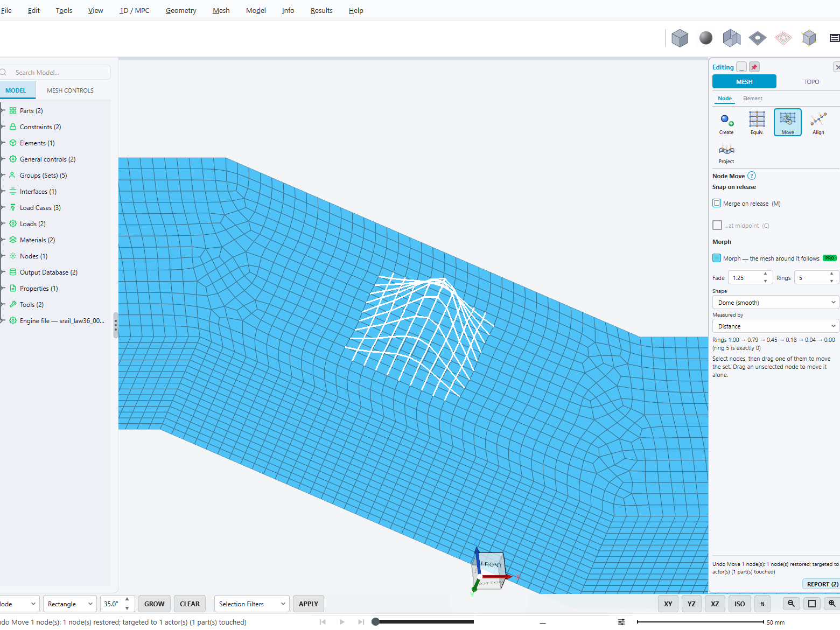The image size is (840, 630).
Task: Open the Results menu
Action: click(321, 10)
